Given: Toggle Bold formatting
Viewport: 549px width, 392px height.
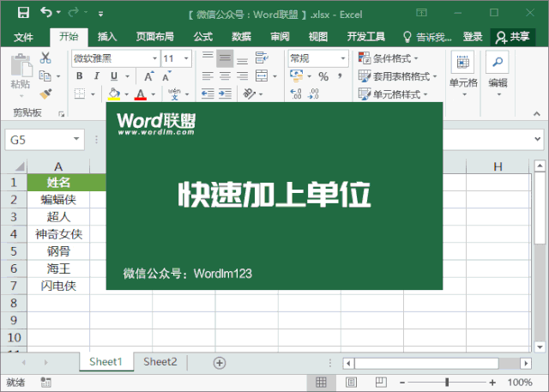Looking at the screenshot, I should pyautogui.click(x=80, y=76).
